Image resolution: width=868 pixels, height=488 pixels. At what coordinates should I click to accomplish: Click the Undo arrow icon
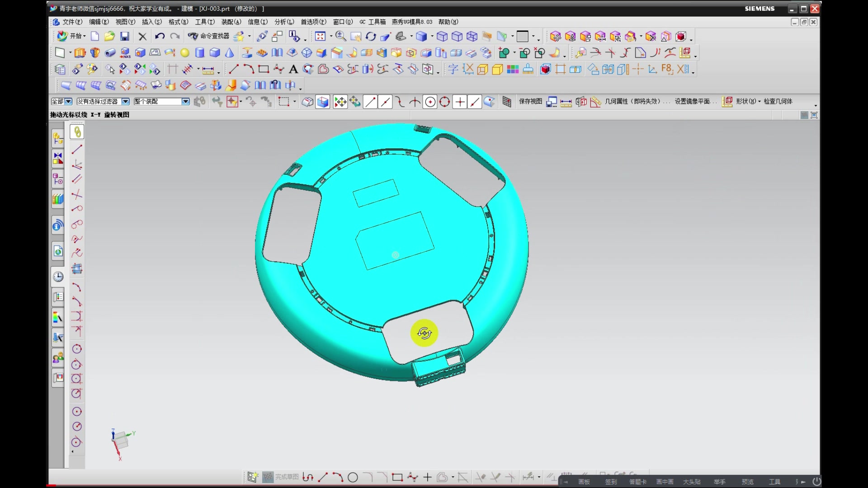point(160,36)
